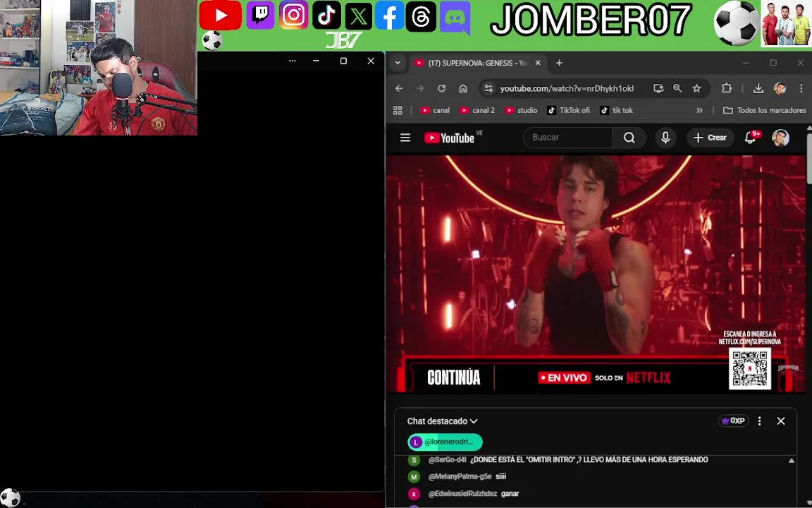
Task: Expand the hidden bookmarks overflow arrows
Action: 699,110
